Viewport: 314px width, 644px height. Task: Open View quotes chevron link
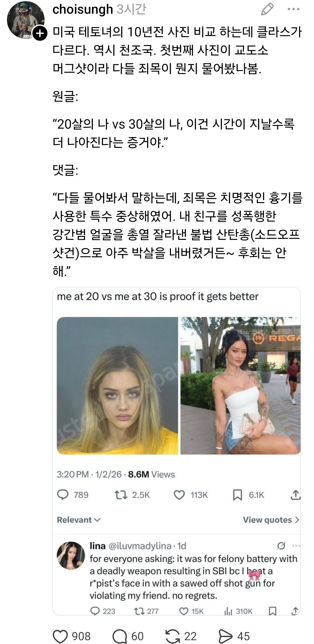tap(271, 520)
